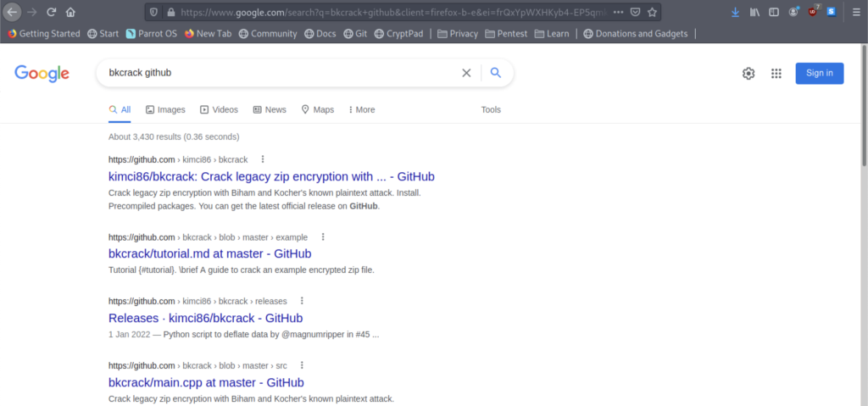The width and height of the screenshot is (868, 406).
Task: Switch to News results
Action: tap(270, 109)
